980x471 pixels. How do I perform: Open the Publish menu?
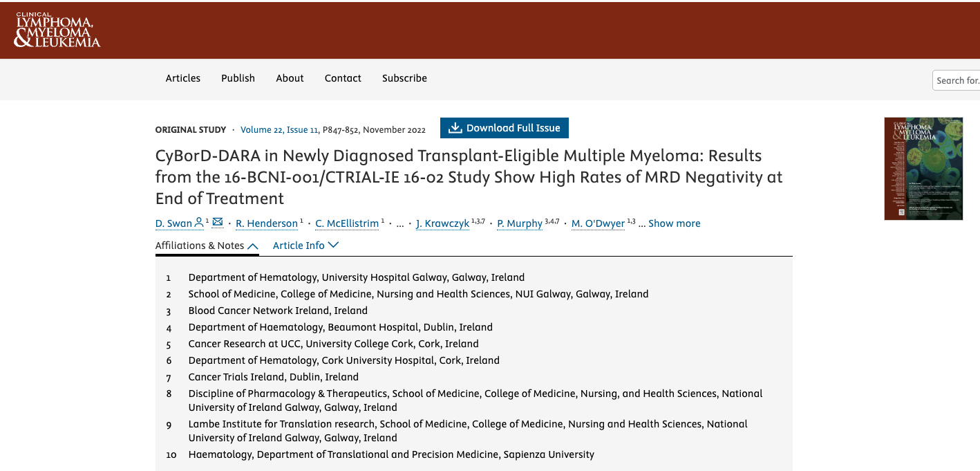coord(238,78)
